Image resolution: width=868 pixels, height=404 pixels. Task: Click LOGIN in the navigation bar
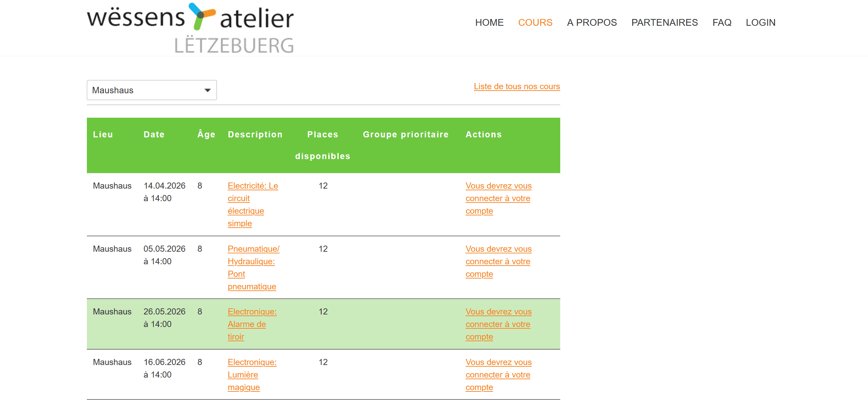[x=760, y=22]
